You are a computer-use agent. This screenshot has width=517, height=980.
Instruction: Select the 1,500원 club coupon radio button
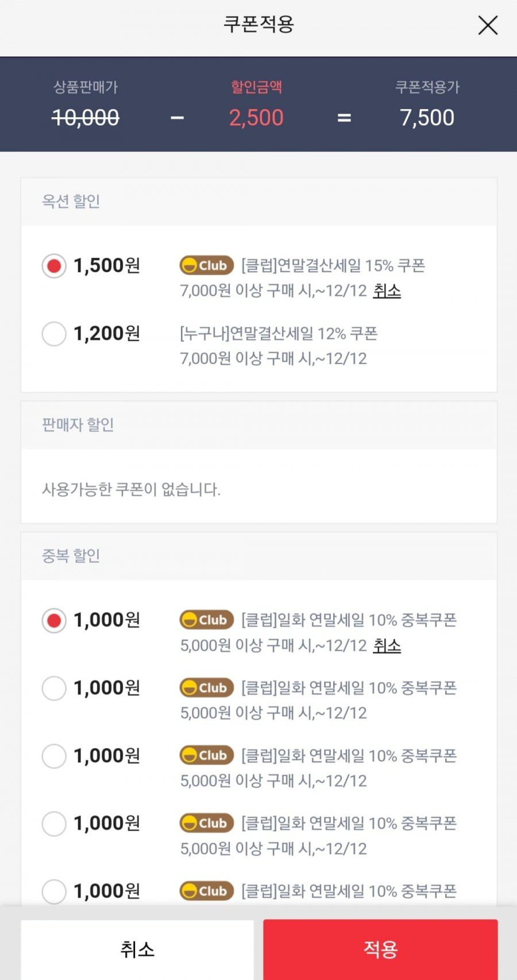click(x=54, y=266)
